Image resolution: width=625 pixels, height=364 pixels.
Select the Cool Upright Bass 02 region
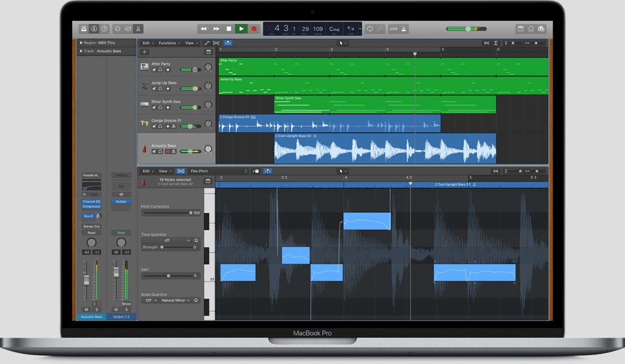click(385, 149)
